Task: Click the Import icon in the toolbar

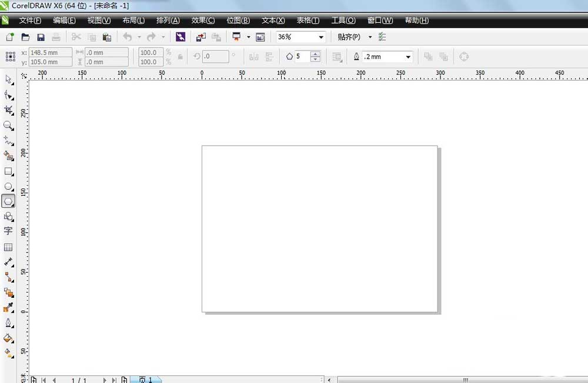Action: (x=201, y=37)
